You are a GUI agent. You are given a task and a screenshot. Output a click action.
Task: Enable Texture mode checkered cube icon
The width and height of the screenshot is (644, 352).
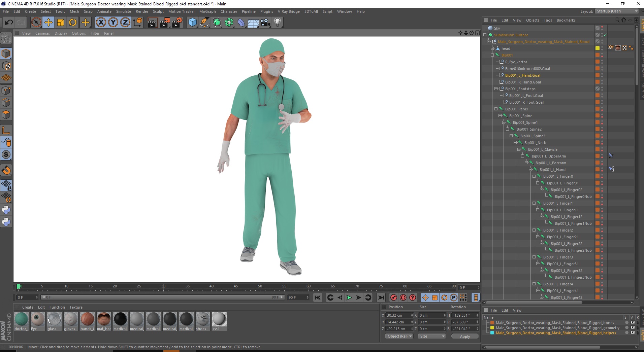[6, 66]
